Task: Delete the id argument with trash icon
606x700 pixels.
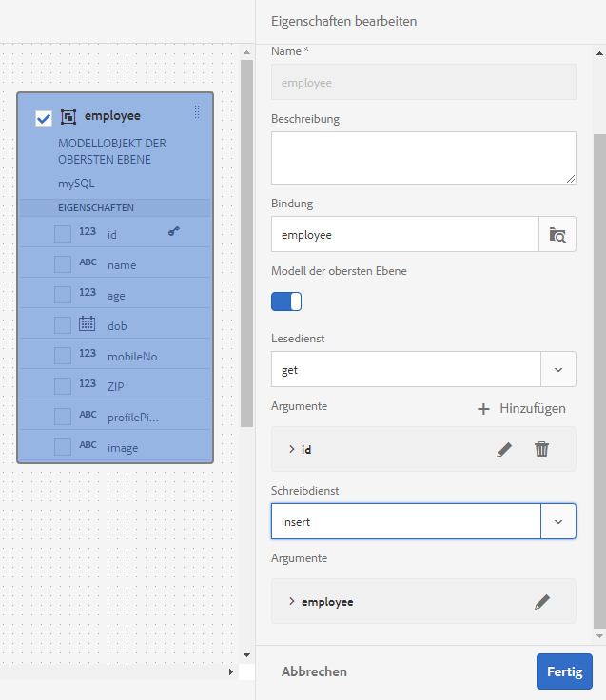Action: [541, 449]
